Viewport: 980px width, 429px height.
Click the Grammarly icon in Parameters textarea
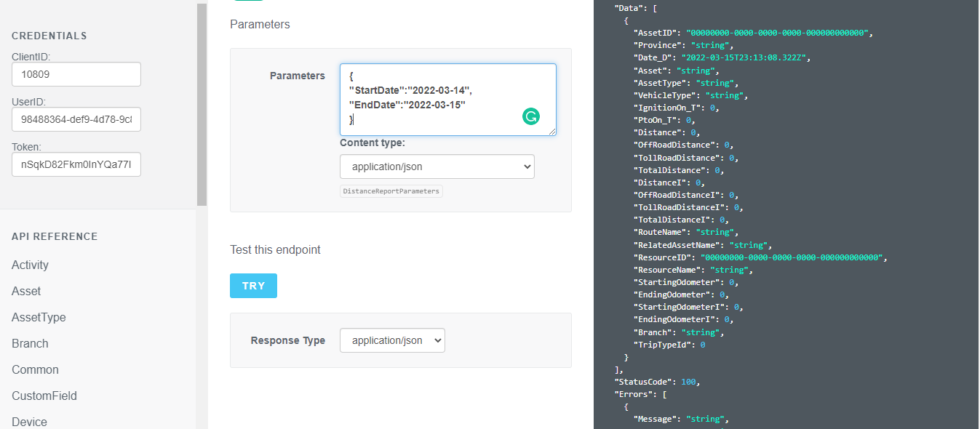[x=531, y=116]
